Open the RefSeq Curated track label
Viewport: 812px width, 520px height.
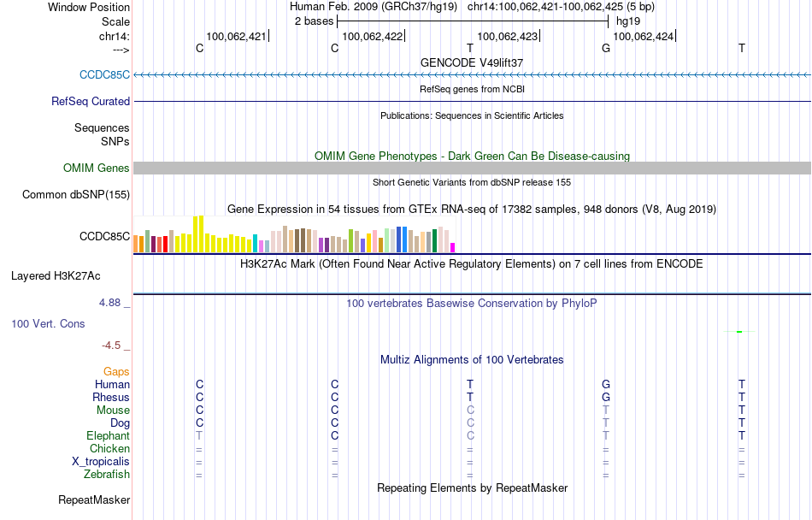91,101
